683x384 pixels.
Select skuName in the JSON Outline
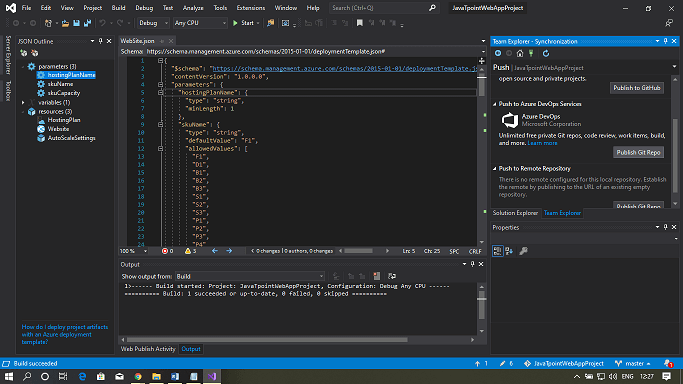click(60, 84)
